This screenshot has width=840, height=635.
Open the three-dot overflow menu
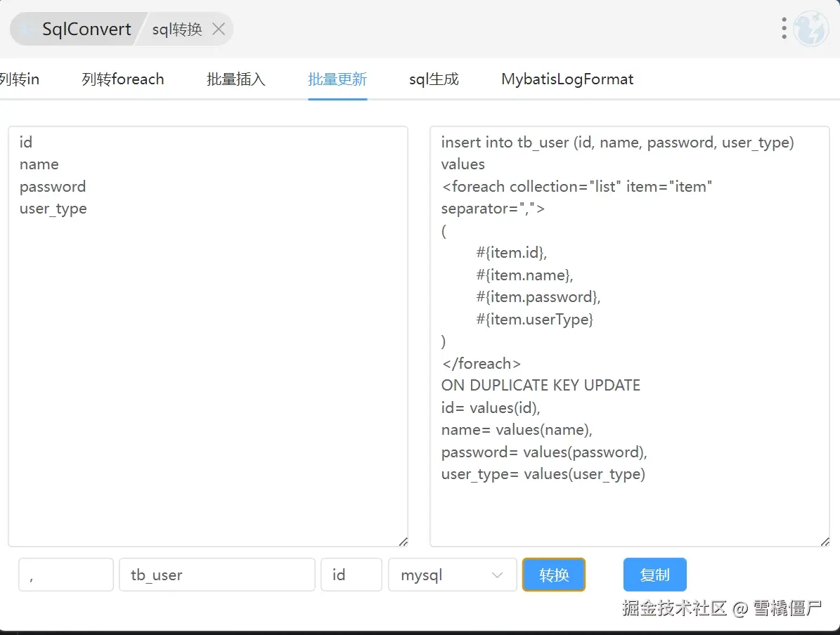coord(783,28)
